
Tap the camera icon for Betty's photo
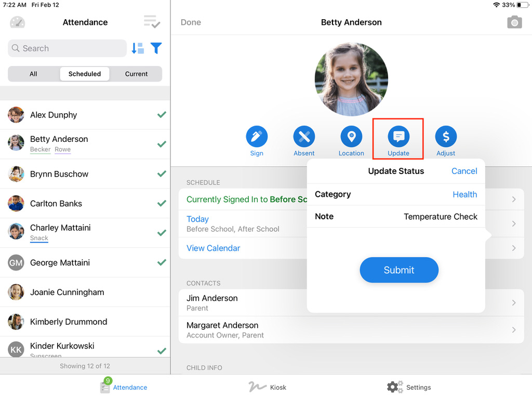514,22
